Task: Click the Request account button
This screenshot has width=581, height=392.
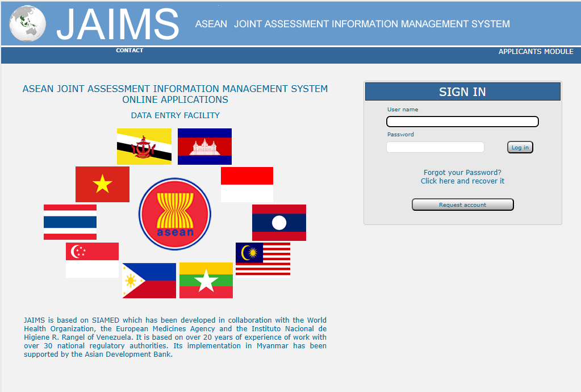Action: point(463,205)
